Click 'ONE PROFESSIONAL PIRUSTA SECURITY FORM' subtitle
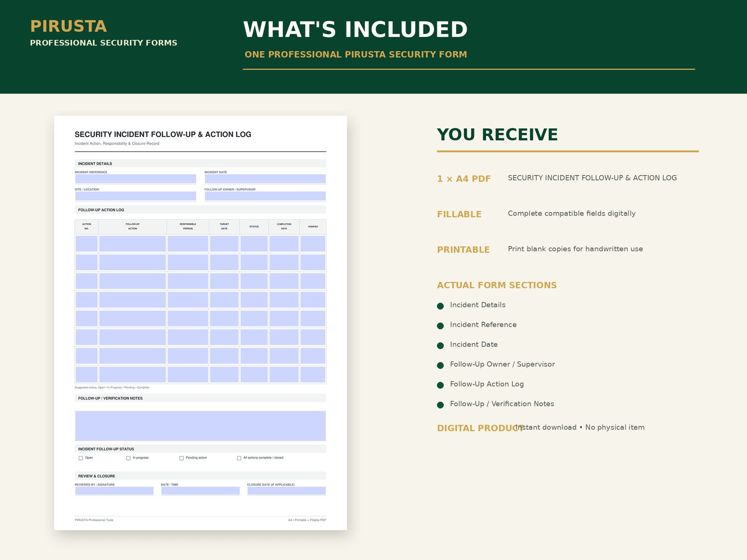The image size is (747, 560). tap(356, 54)
